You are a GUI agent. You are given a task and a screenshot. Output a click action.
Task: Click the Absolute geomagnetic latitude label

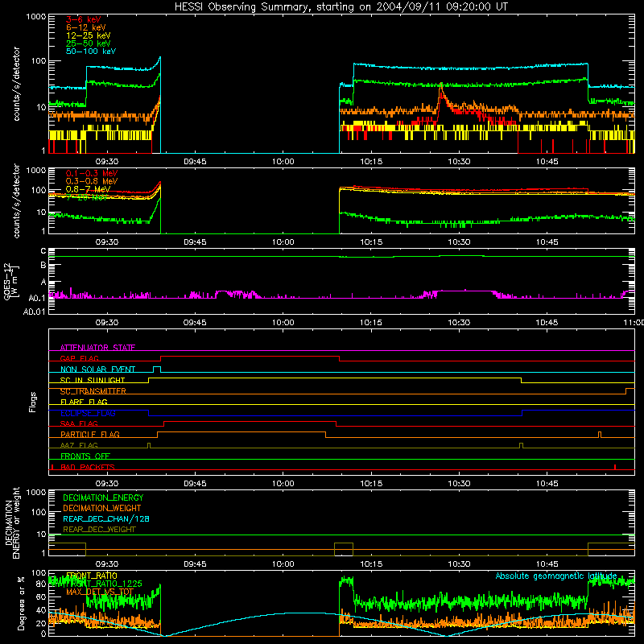coord(556,576)
